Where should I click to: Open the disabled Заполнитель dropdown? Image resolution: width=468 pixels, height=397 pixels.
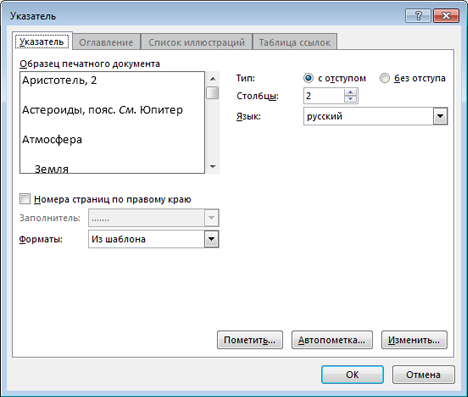pyautogui.click(x=211, y=218)
